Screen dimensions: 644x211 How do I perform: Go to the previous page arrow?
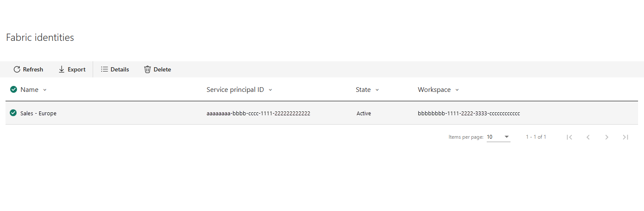[588, 137]
